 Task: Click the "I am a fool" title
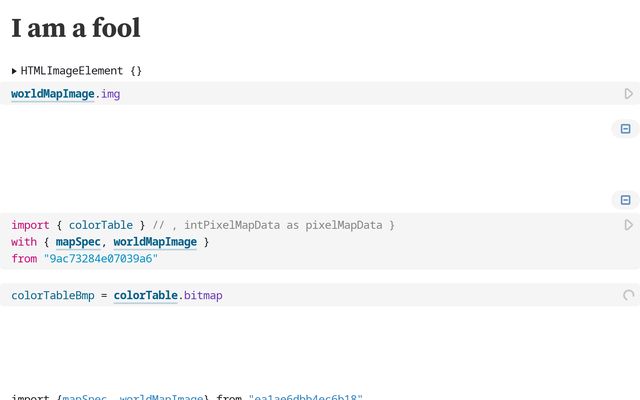point(76,28)
